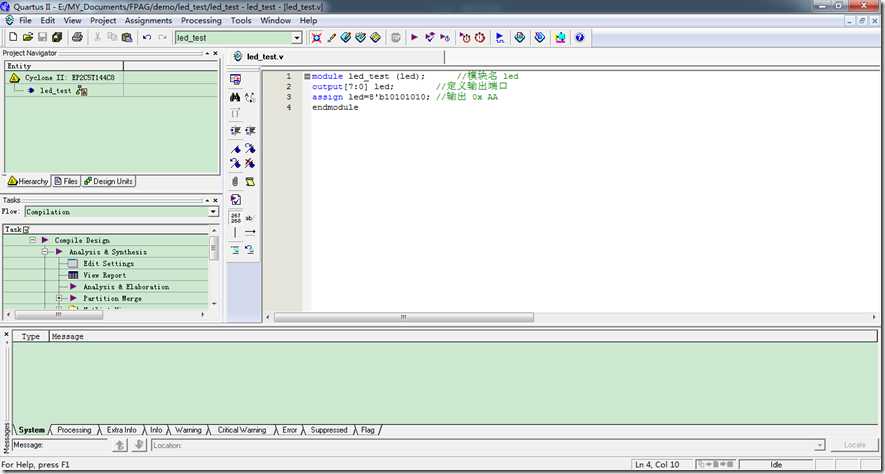Collapse the Analysis & Synthesis node
The height and width of the screenshot is (474, 885).
click(45, 252)
